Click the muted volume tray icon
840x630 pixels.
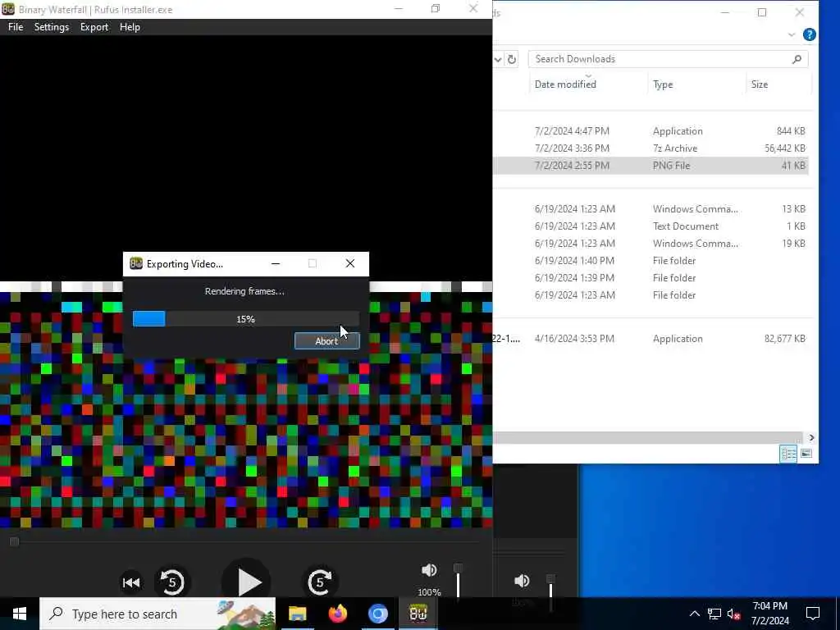point(734,614)
